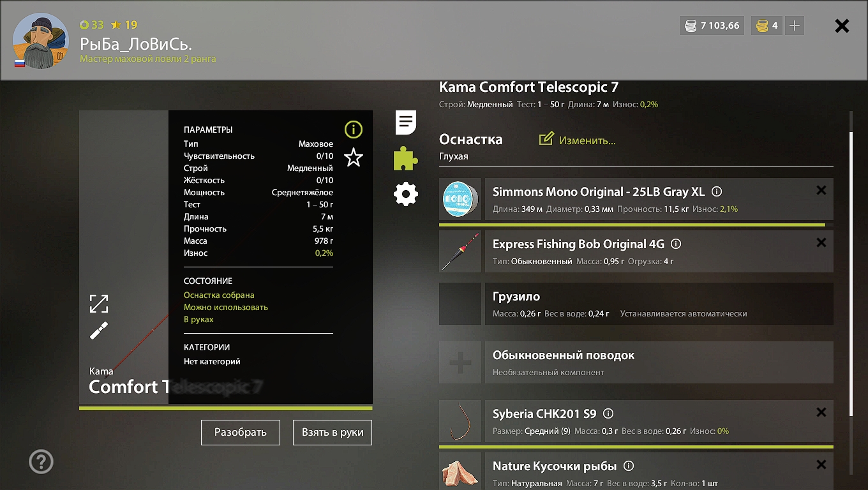
Task: Open the description notes tab
Action: pos(406,122)
